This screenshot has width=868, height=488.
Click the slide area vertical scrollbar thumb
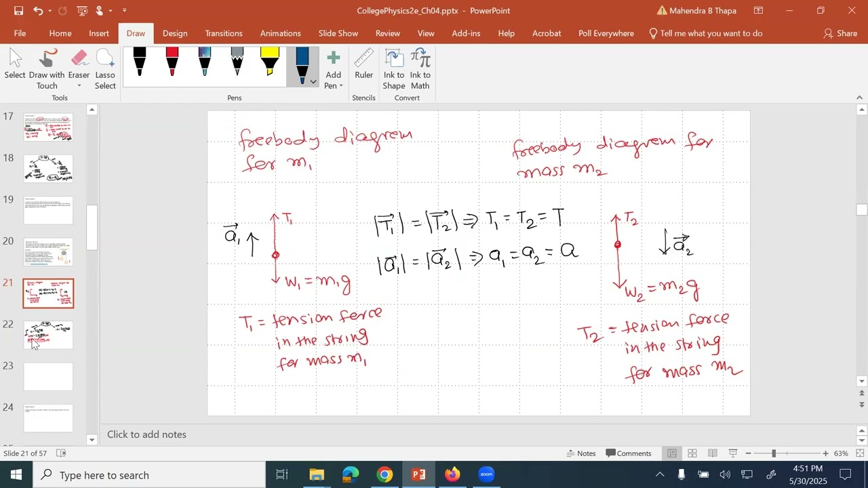click(x=862, y=210)
